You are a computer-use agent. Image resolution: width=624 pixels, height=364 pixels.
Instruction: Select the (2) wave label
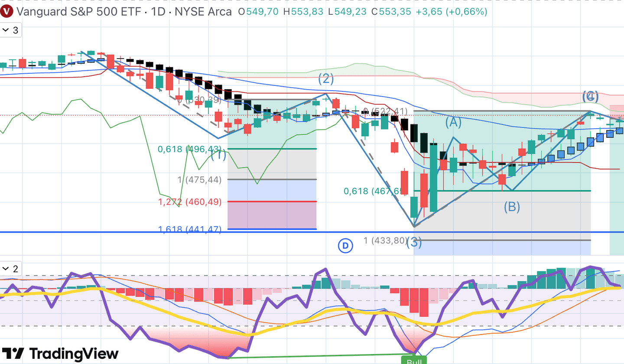coord(326,78)
